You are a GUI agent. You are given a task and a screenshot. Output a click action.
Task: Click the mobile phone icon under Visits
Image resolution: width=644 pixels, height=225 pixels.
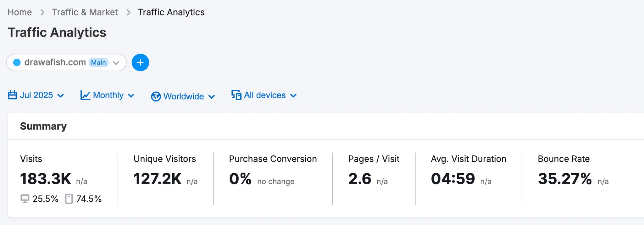click(x=69, y=199)
